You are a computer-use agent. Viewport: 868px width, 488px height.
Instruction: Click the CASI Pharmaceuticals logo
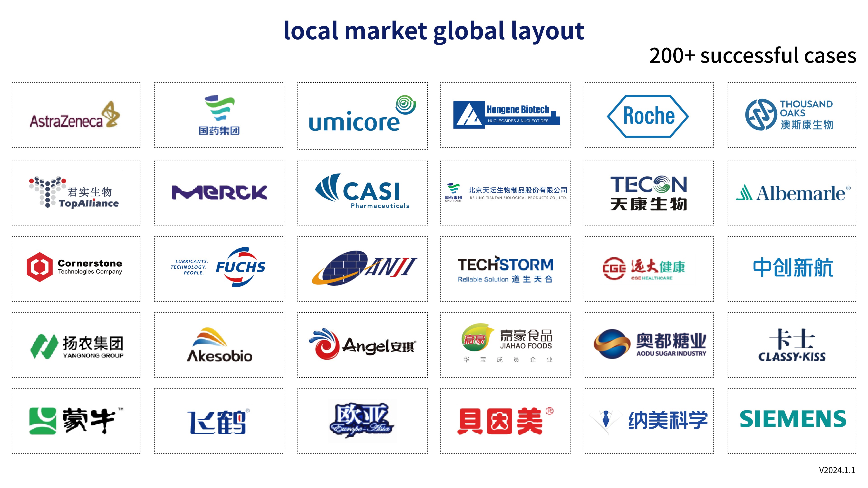362,191
